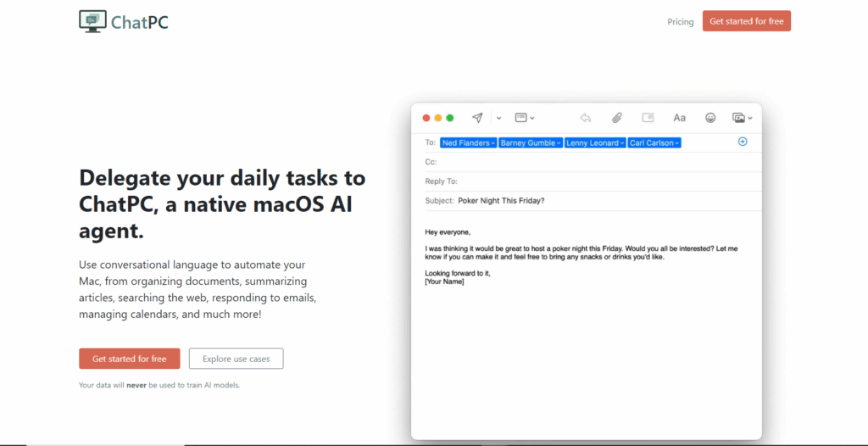The height and width of the screenshot is (446, 868).
Task: Click the photo browser icon
Action: pos(738,118)
